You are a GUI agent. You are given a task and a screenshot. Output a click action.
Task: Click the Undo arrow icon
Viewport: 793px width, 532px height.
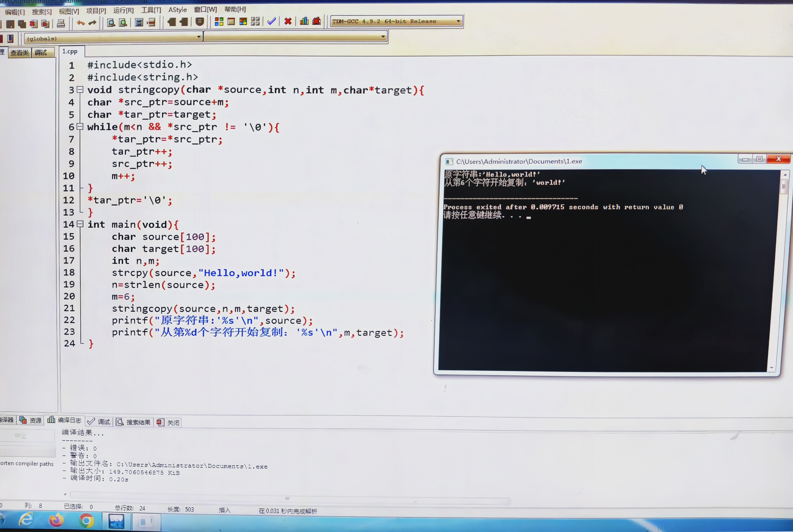pos(80,23)
